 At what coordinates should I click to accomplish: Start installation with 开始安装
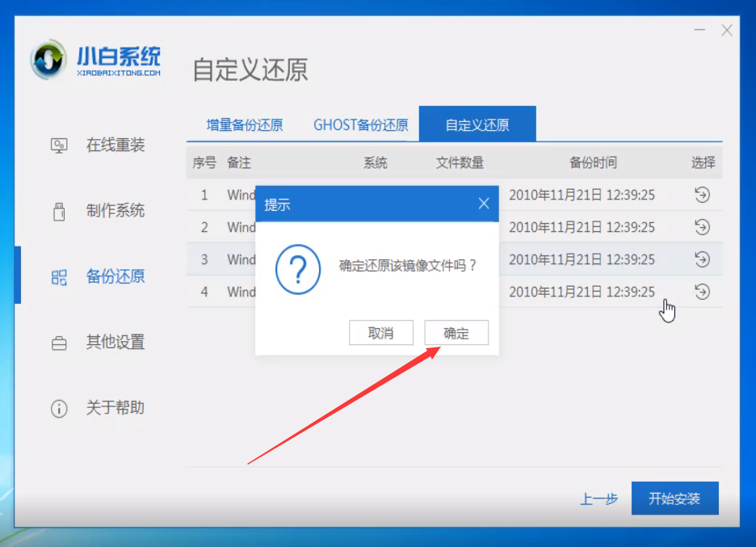coord(674,499)
